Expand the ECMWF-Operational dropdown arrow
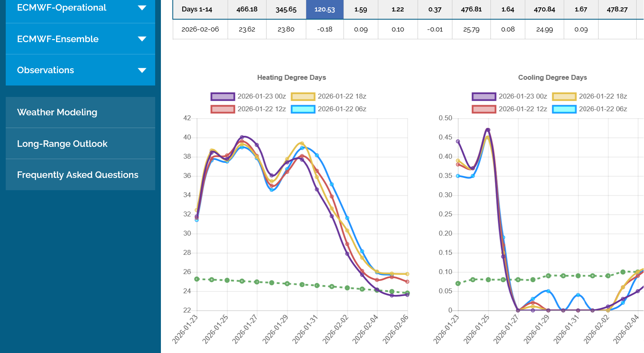 click(x=142, y=8)
